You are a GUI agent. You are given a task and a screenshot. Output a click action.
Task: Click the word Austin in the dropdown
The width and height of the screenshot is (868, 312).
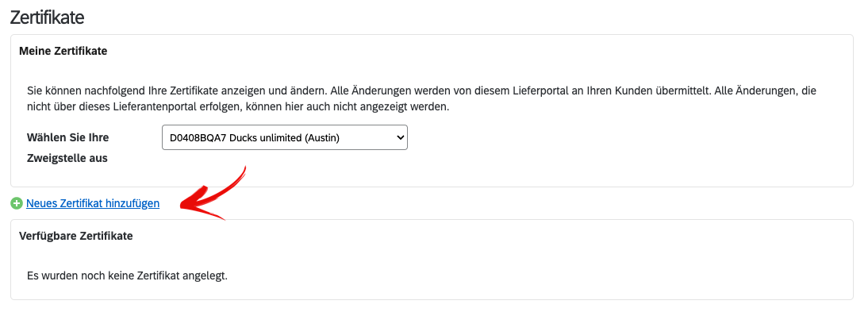point(322,138)
